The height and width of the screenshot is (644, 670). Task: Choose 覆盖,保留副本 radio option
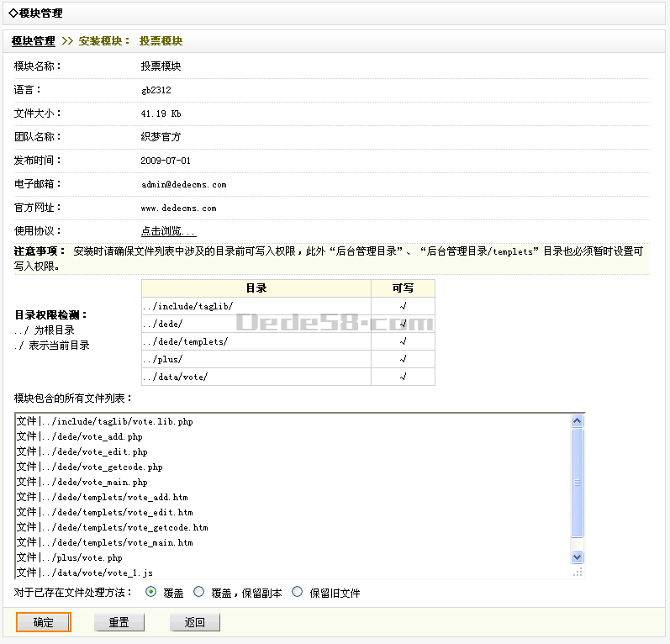coord(199,592)
